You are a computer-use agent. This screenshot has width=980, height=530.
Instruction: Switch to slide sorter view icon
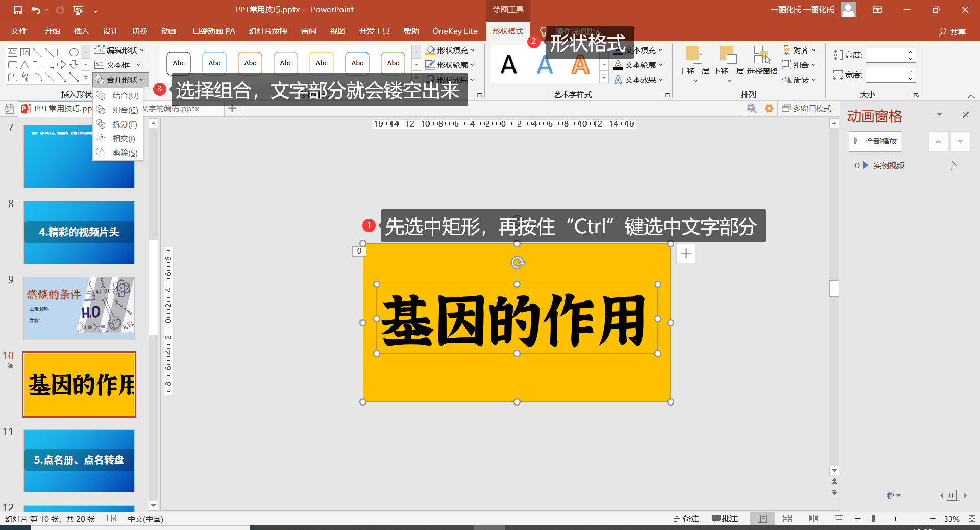click(x=788, y=519)
